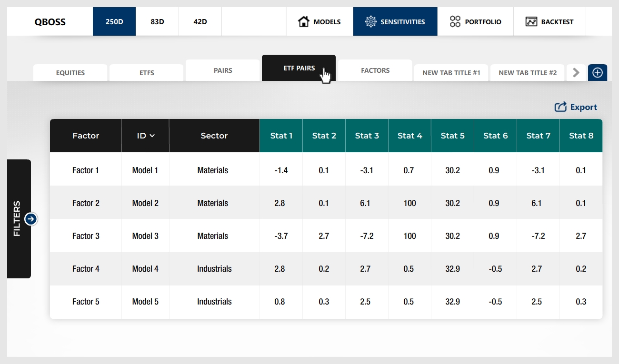Image resolution: width=619 pixels, height=364 pixels.
Task: Click the QBOSS logo text
Action: click(x=50, y=21)
